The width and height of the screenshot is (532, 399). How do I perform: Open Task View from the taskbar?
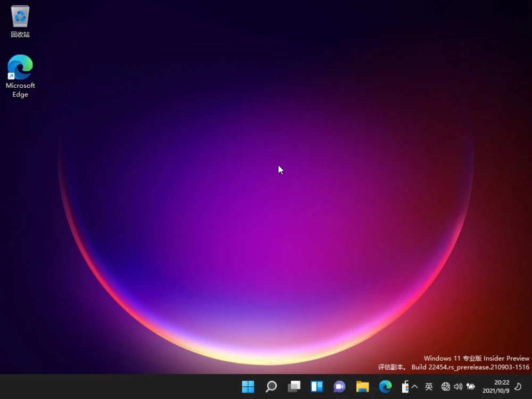[294, 387]
